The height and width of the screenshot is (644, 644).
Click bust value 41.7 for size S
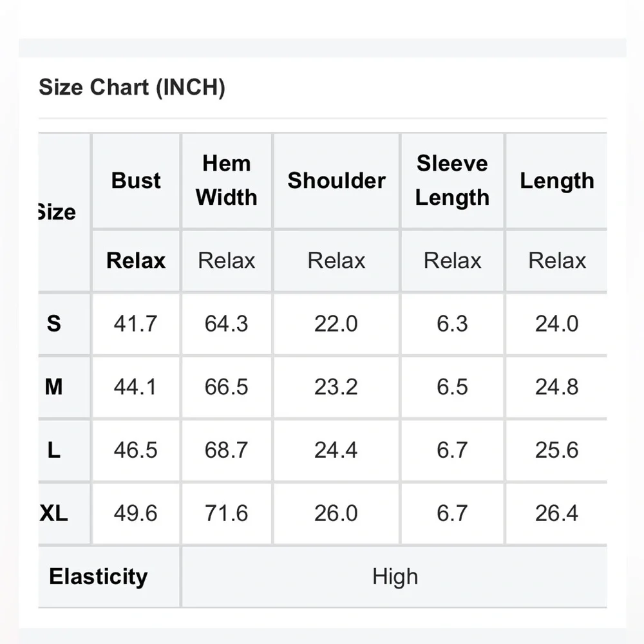tap(135, 323)
